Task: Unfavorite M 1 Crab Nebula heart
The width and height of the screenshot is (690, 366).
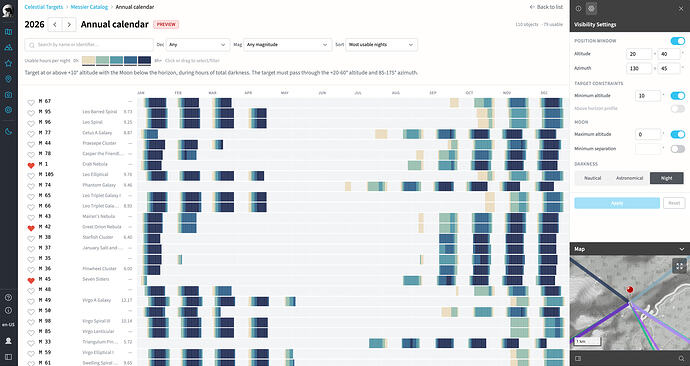Action: [x=31, y=165]
